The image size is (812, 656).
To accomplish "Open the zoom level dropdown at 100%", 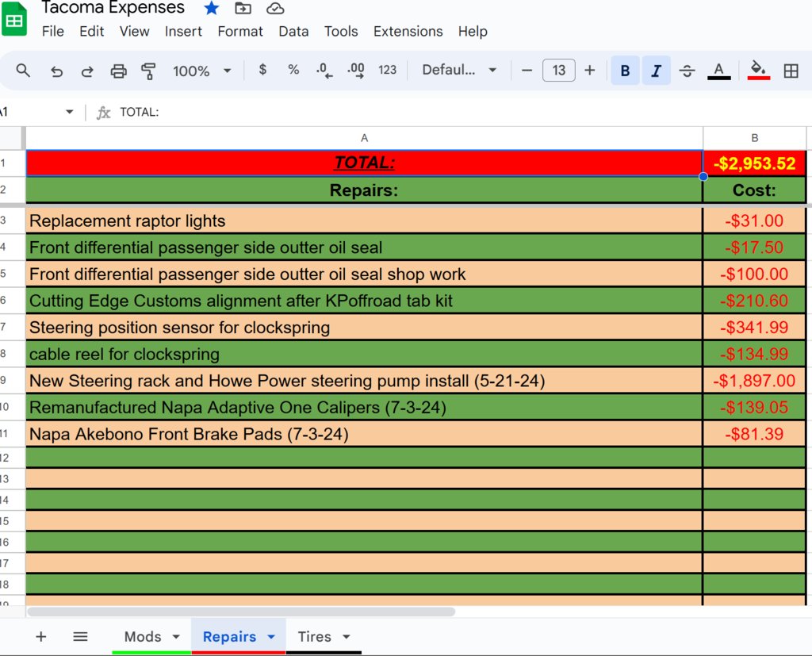I will point(201,71).
